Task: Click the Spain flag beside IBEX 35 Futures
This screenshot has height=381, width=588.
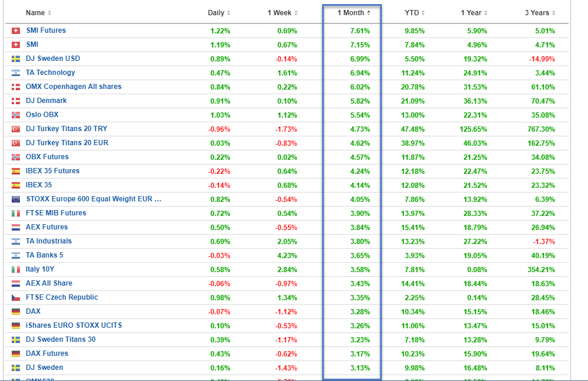Action: [x=16, y=171]
